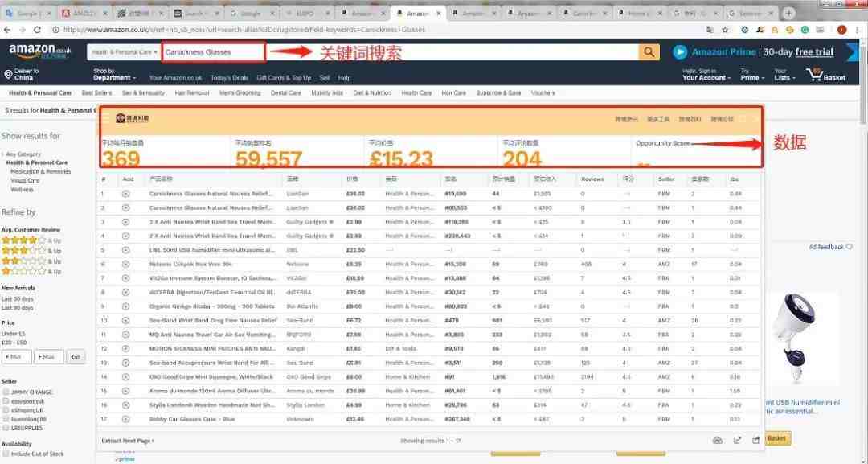Tick the buxenlong88 seller checkbox

click(x=6, y=419)
